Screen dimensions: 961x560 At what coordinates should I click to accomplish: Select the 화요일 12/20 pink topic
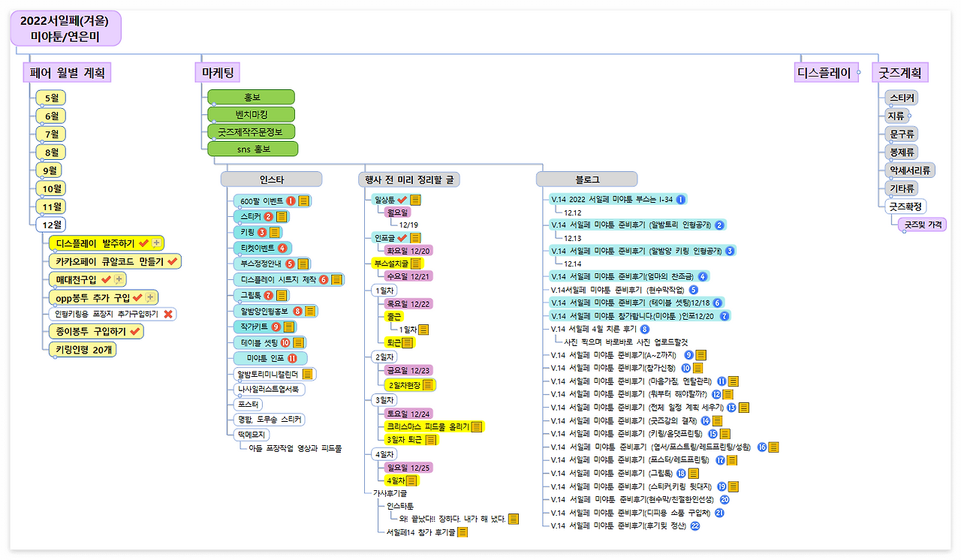click(x=409, y=250)
